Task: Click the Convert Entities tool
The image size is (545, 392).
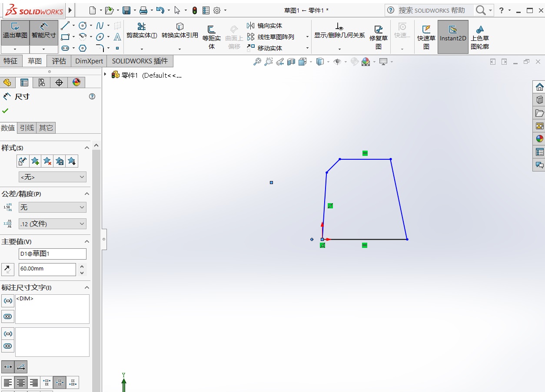Action: pyautogui.click(x=180, y=31)
